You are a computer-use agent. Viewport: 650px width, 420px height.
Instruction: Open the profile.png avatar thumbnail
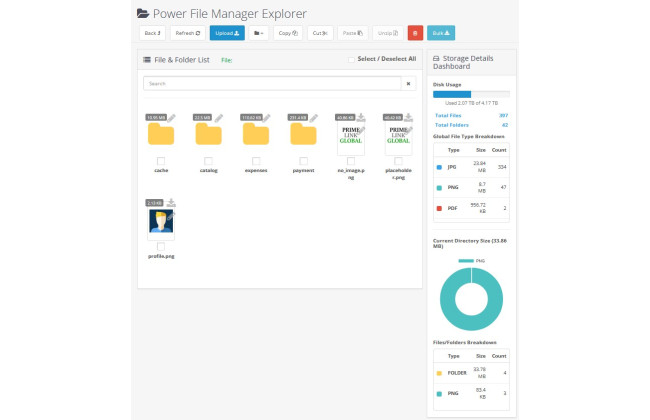coord(161,221)
